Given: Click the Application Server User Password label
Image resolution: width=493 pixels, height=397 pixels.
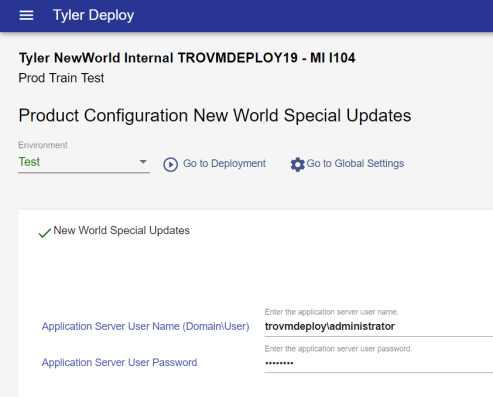Looking at the screenshot, I should (x=119, y=362).
